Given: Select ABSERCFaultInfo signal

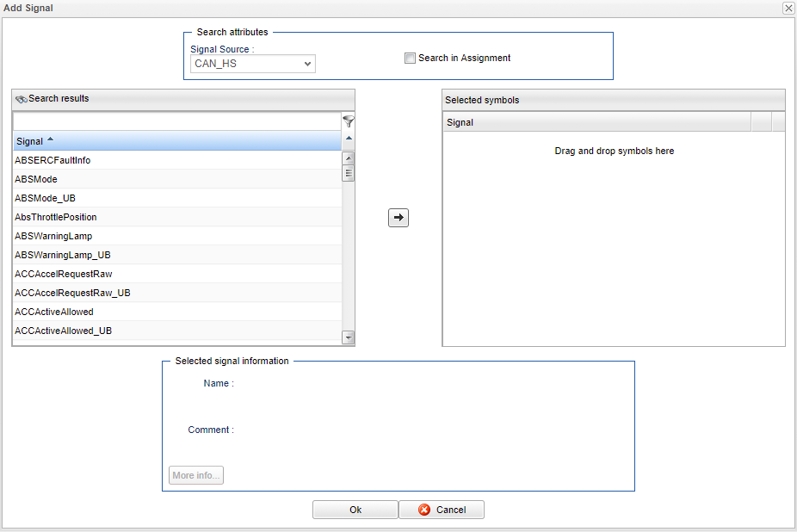Looking at the screenshot, I should pyautogui.click(x=53, y=160).
